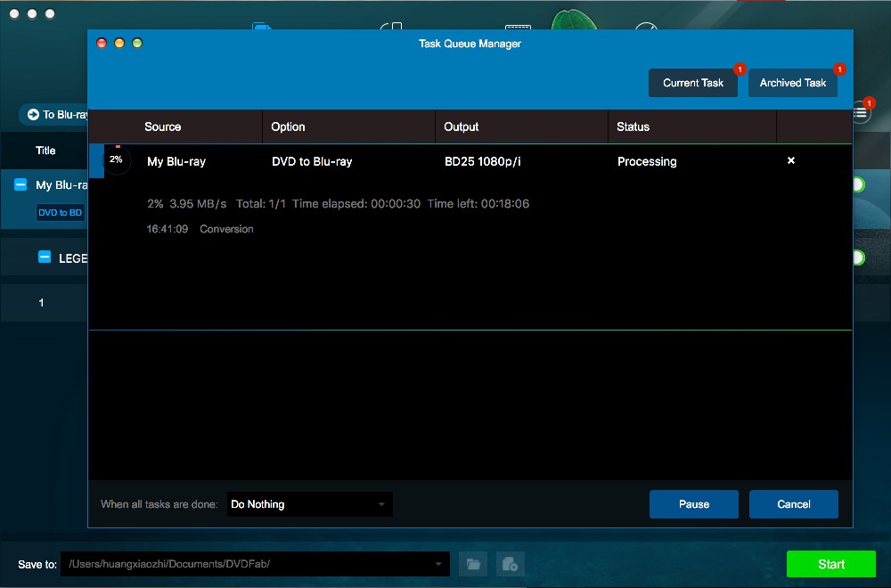Open the Archived Task tab
Viewport: 891px width, 588px height.
tap(793, 83)
